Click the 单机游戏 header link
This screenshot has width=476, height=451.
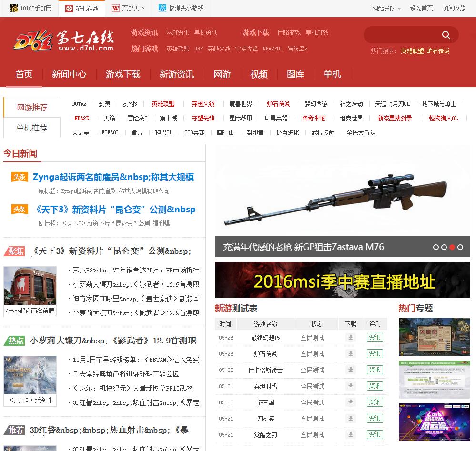click(317, 32)
